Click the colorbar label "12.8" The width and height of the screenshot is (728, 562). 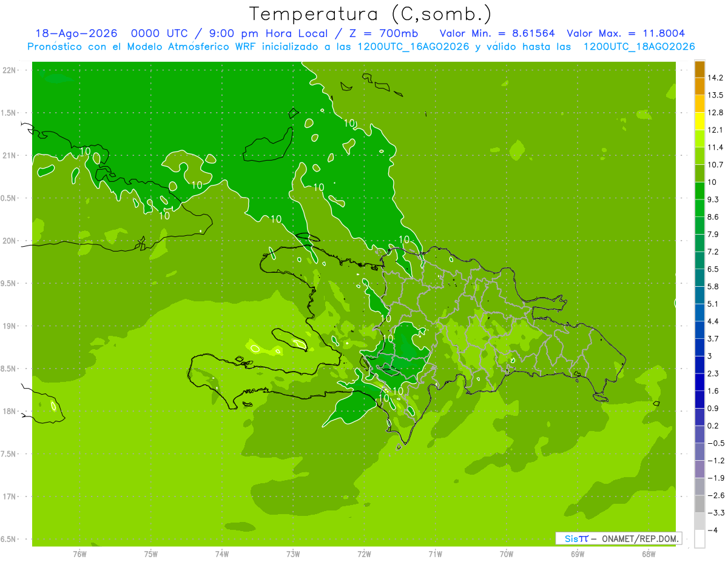[715, 113]
